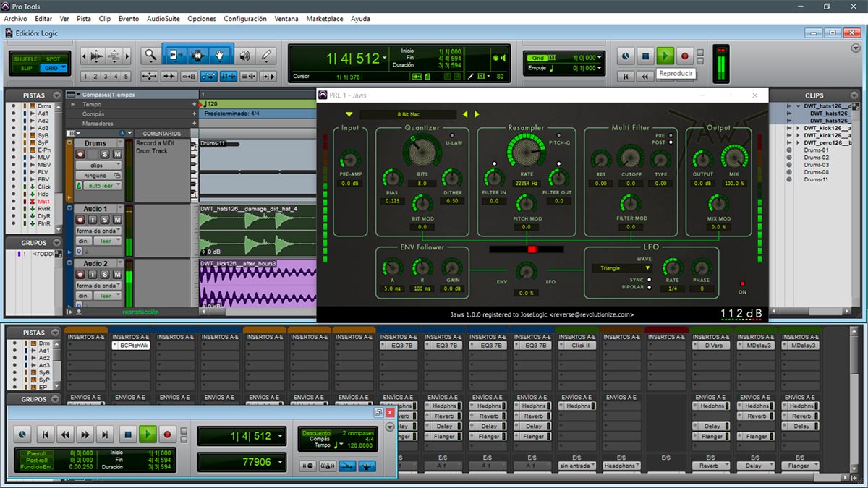The width and height of the screenshot is (868, 488).
Task: Click Play in the floating Transport window
Action: (148, 435)
